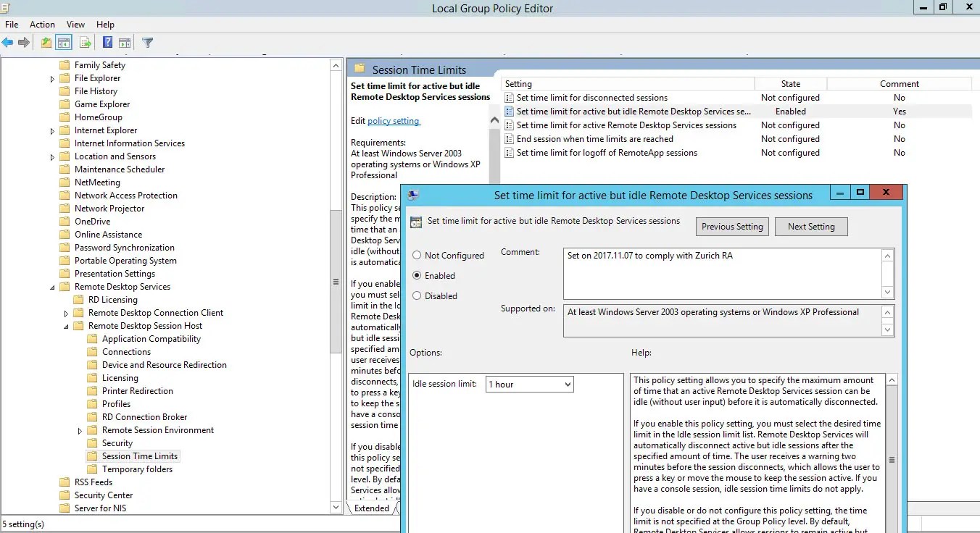Select the Not Configured radio button
Screen dimensions: 980x533
[x=419, y=255]
